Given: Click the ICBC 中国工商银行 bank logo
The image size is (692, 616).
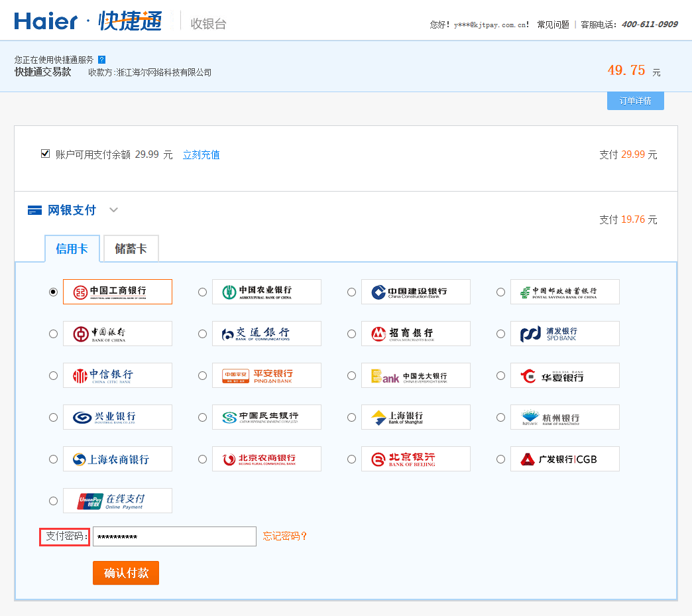Looking at the screenshot, I should click(x=117, y=292).
